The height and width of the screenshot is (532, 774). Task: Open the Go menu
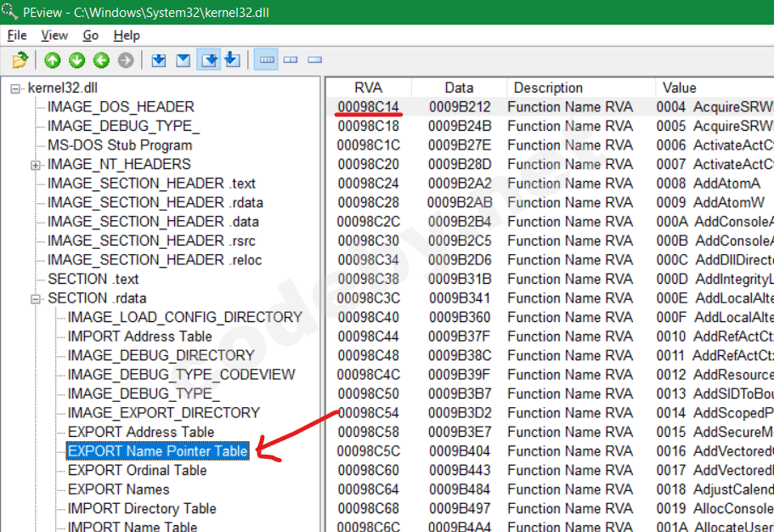coord(90,36)
